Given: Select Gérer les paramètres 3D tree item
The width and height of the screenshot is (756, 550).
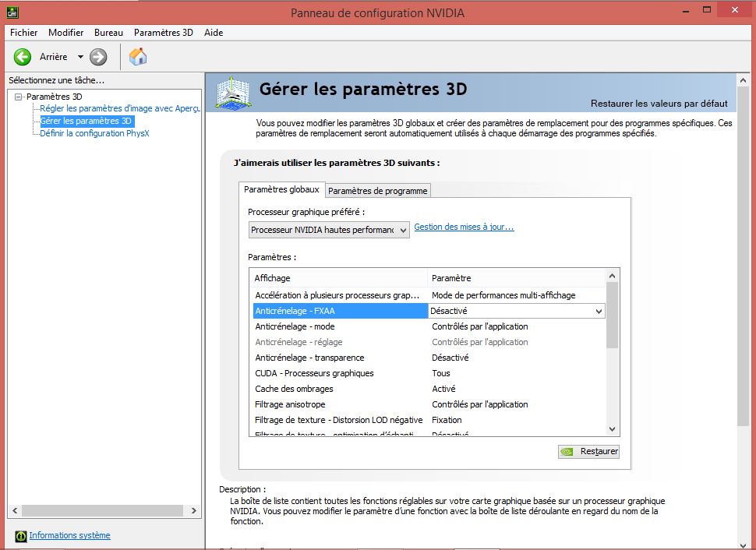Looking at the screenshot, I should pyautogui.click(x=86, y=121).
